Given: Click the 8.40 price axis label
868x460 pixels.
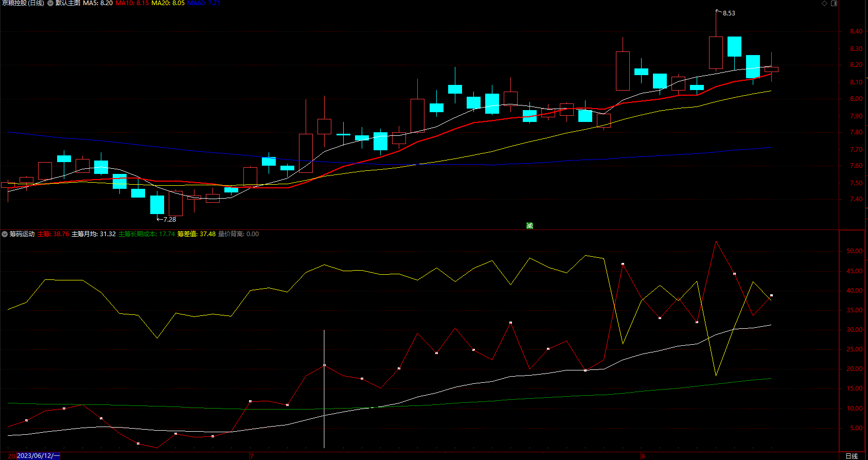Looking at the screenshot, I should [x=856, y=31].
